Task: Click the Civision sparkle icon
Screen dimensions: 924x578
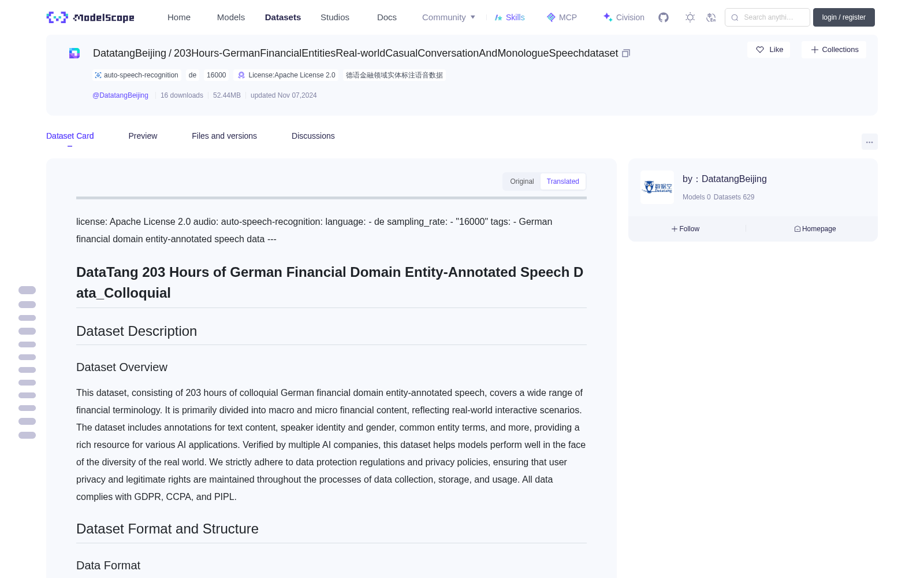Action: click(x=608, y=17)
